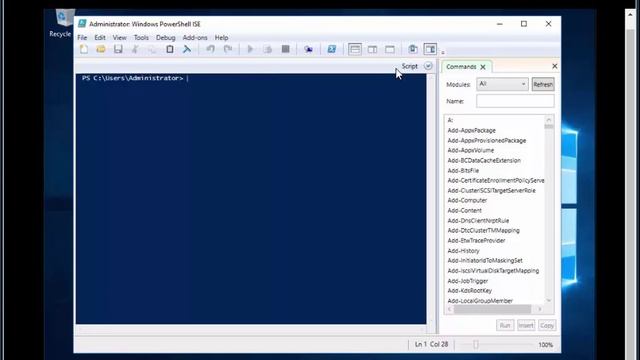Select Add-JobTrigger command
Image resolution: width=640 pixels, height=360 pixels.
467,281
